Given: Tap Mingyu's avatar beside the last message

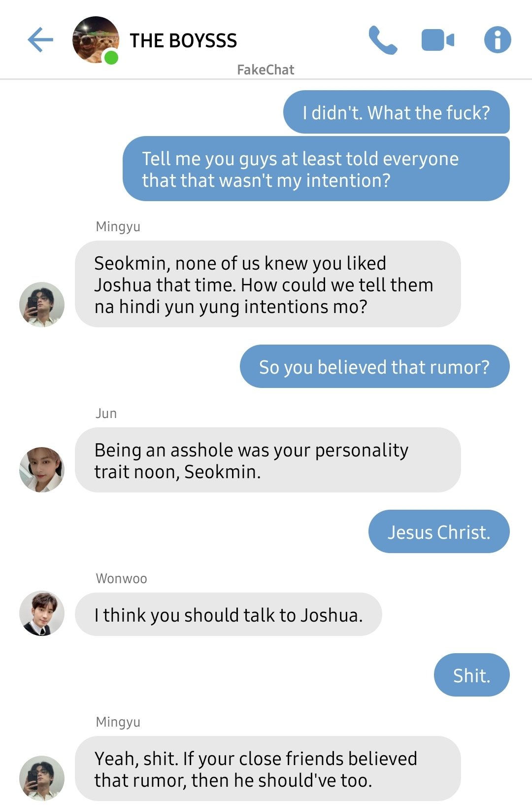Looking at the screenshot, I should (42, 778).
